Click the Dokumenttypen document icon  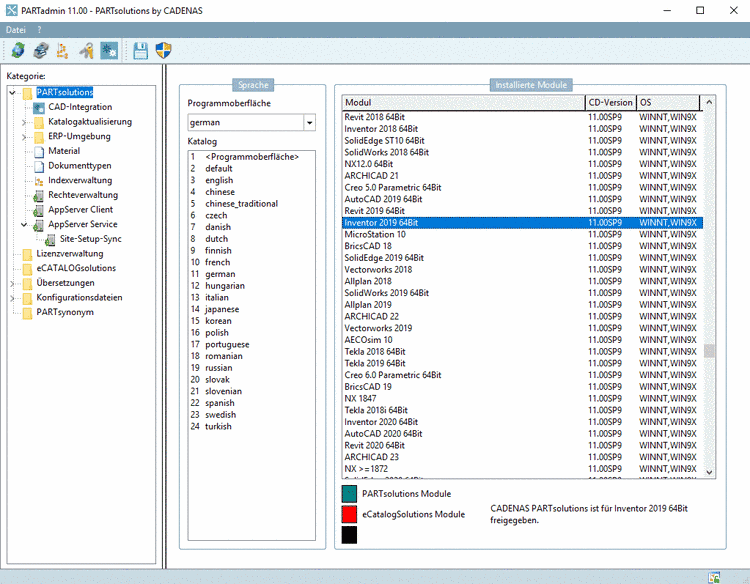pos(39,166)
